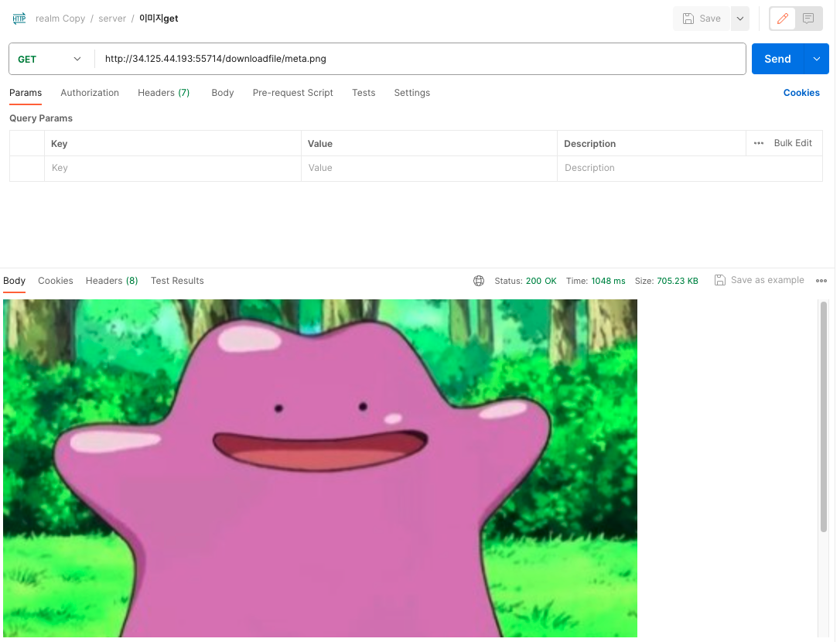Click the 1048 ms response time

(608, 282)
